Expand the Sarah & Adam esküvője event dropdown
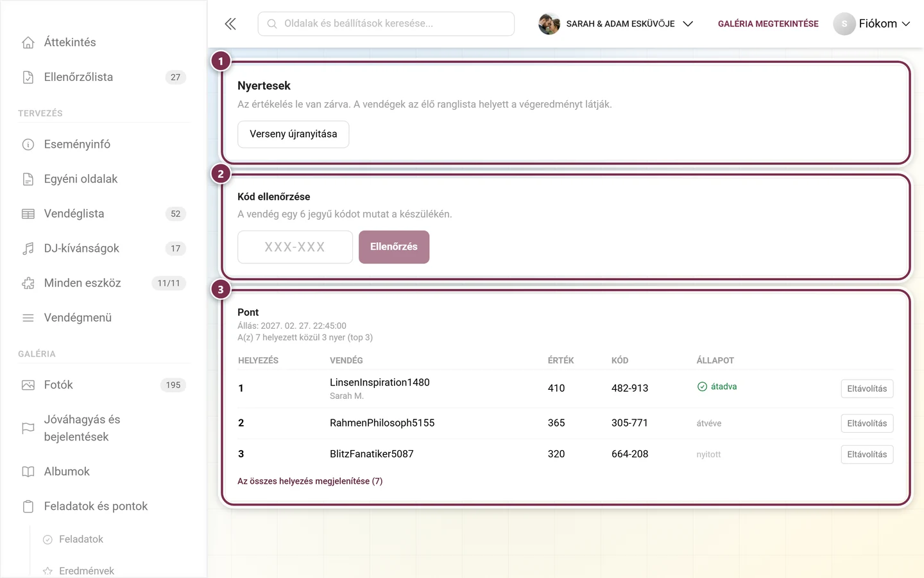The image size is (924, 578). (x=688, y=24)
